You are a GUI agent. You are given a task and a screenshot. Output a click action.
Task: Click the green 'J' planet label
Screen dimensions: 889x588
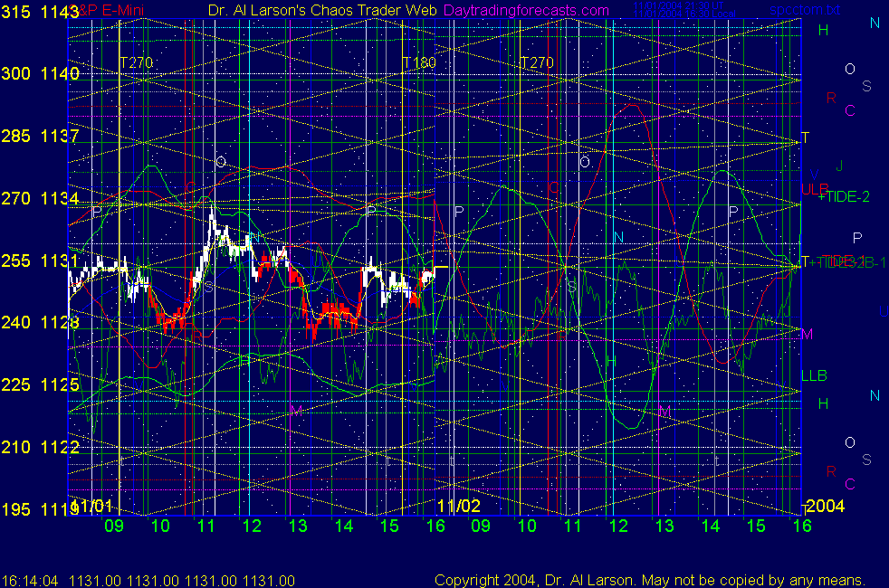839,166
